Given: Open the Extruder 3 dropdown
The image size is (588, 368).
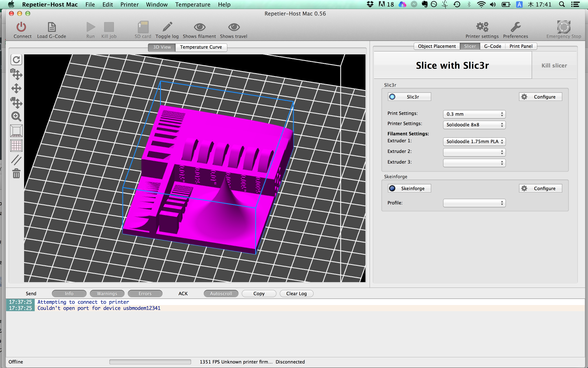Looking at the screenshot, I should (x=474, y=163).
